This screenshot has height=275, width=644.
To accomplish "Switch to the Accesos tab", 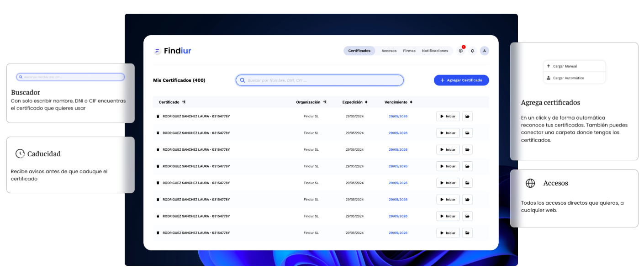I will pos(389,51).
